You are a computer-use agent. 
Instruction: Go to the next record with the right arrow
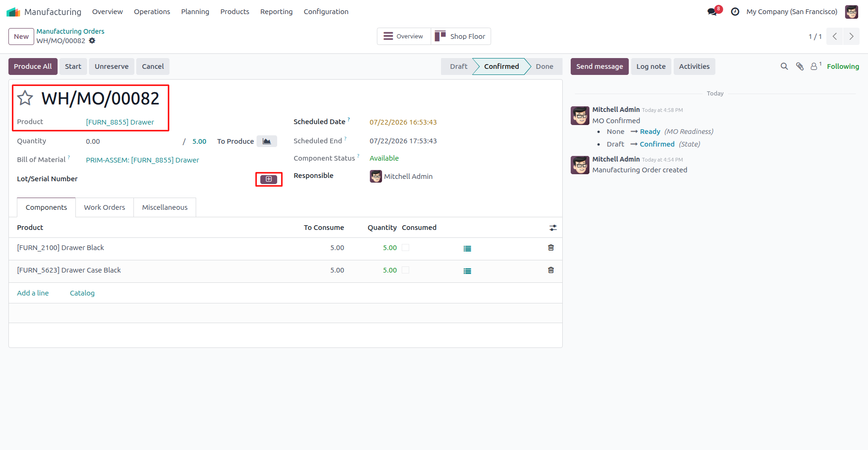851,37
